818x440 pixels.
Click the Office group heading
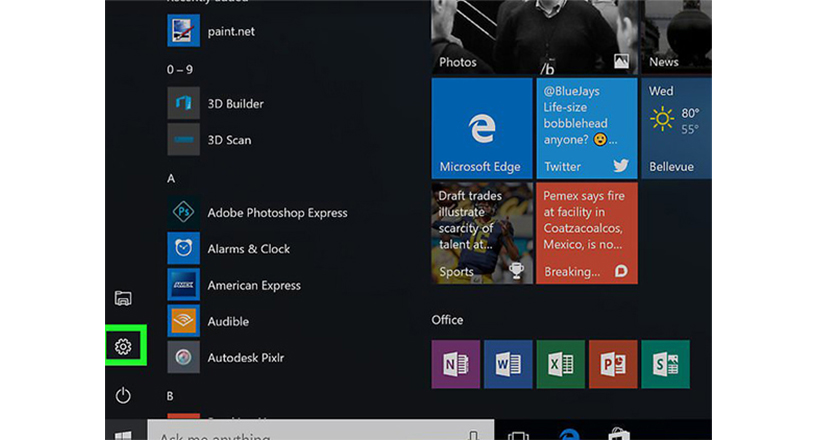[447, 320]
